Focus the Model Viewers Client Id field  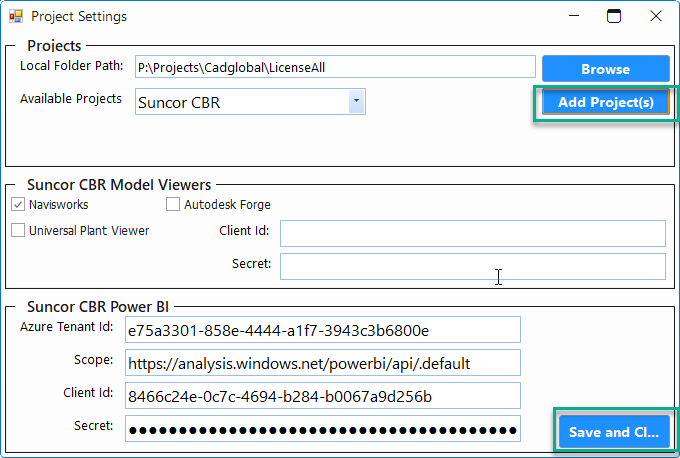point(472,233)
